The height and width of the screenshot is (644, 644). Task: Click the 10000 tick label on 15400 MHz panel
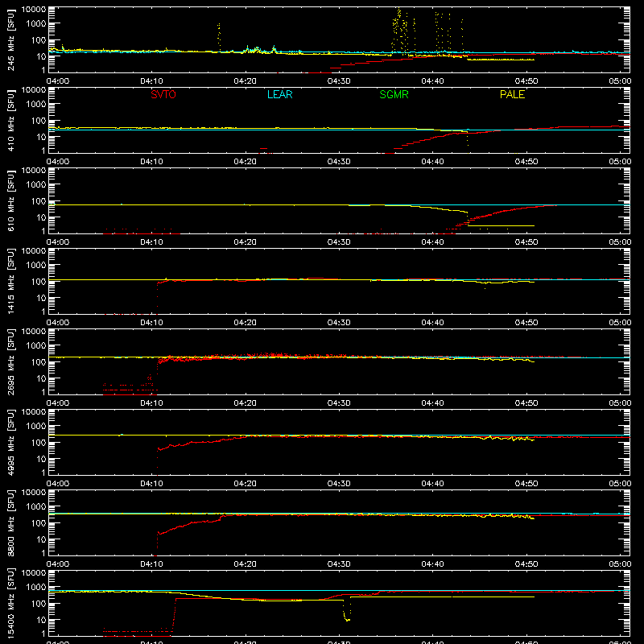tap(34, 573)
